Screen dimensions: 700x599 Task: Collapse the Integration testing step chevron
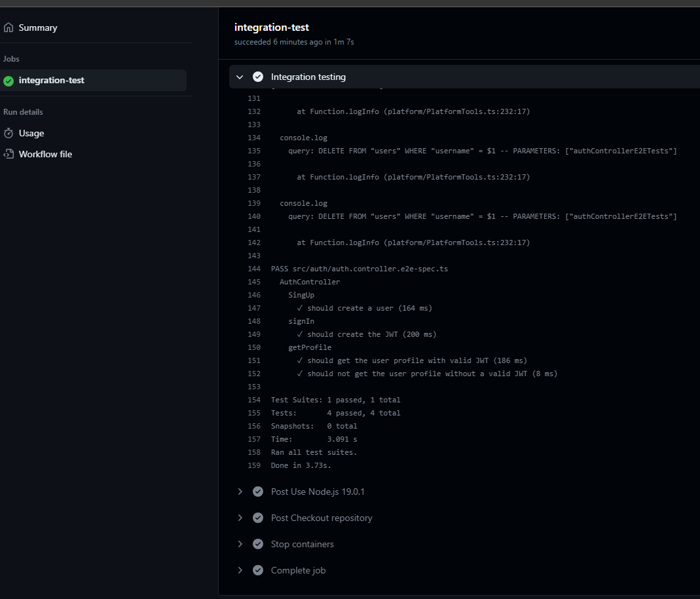240,77
